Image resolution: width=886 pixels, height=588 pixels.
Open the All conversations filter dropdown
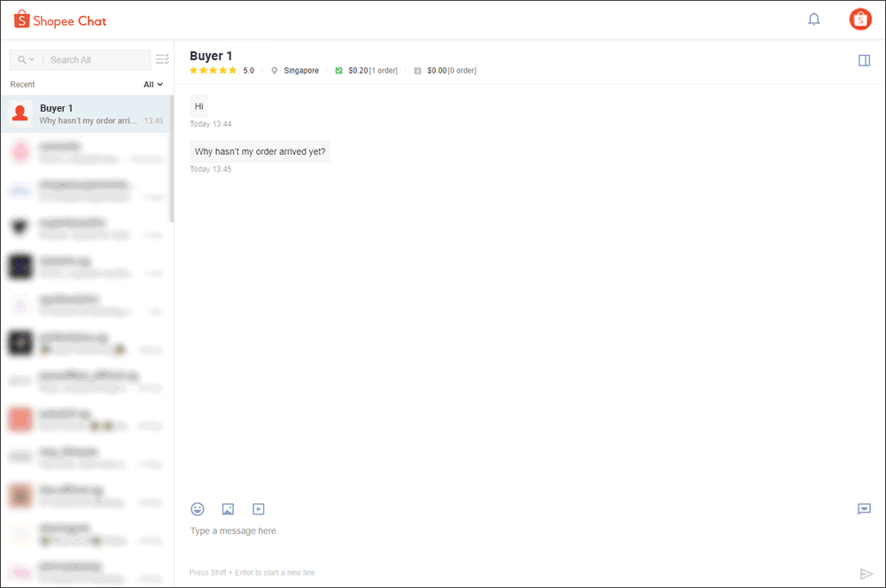tap(153, 85)
